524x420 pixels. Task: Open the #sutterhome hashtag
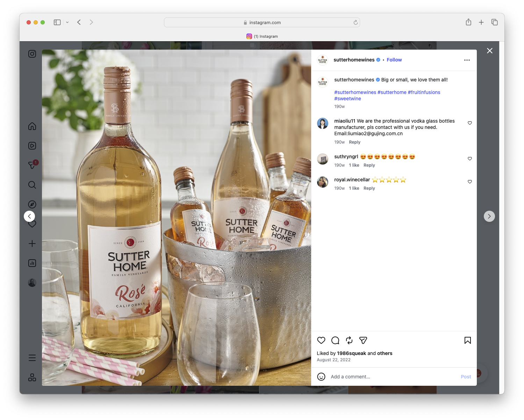(392, 92)
